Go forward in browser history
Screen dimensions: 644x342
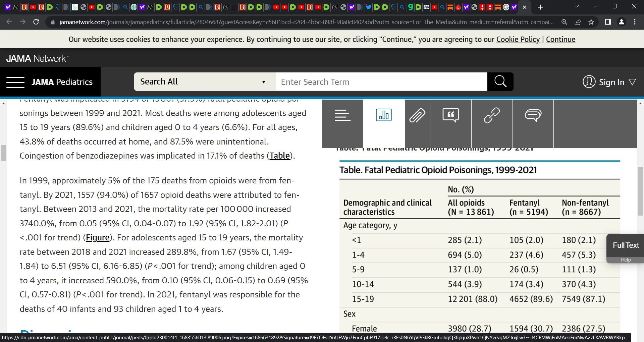[x=22, y=22]
